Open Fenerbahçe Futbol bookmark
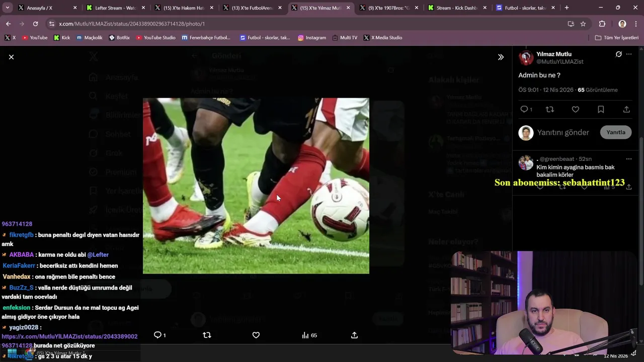Image resolution: width=644 pixels, height=362 pixels. (206, 38)
